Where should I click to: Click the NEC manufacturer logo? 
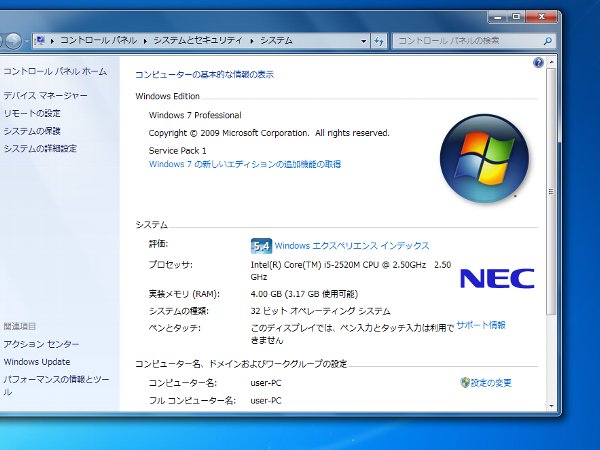[497, 278]
